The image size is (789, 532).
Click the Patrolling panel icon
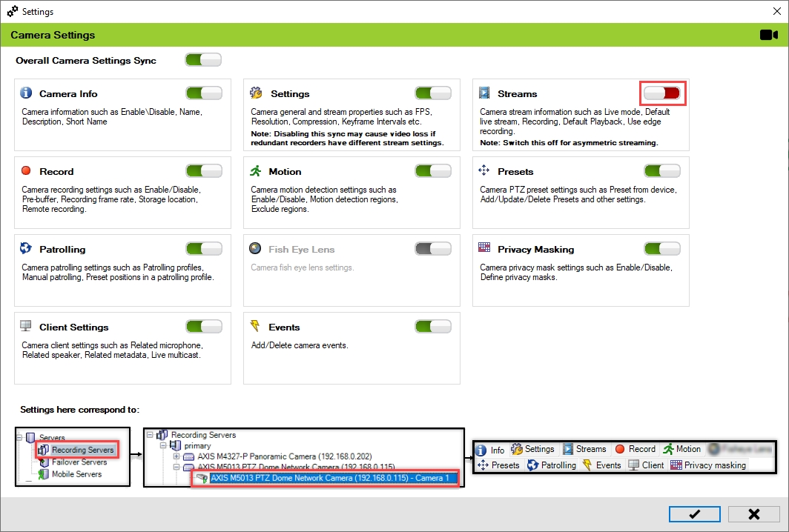click(27, 249)
